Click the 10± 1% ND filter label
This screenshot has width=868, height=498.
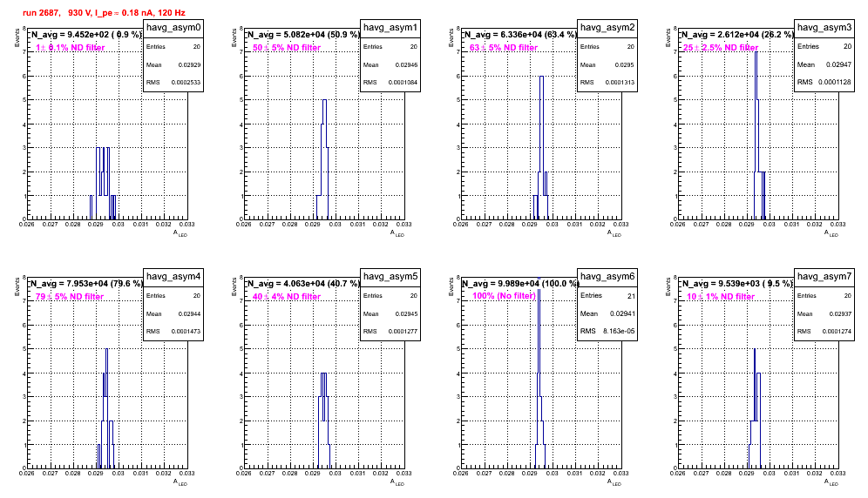click(720, 297)
